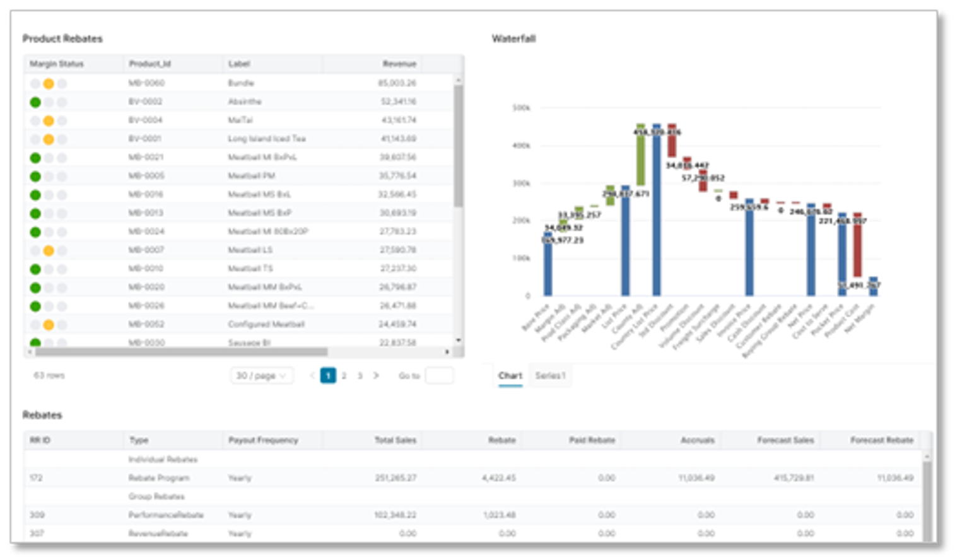Go to next page with right arrow
This screenshot has height=560, width=955.
377,376
